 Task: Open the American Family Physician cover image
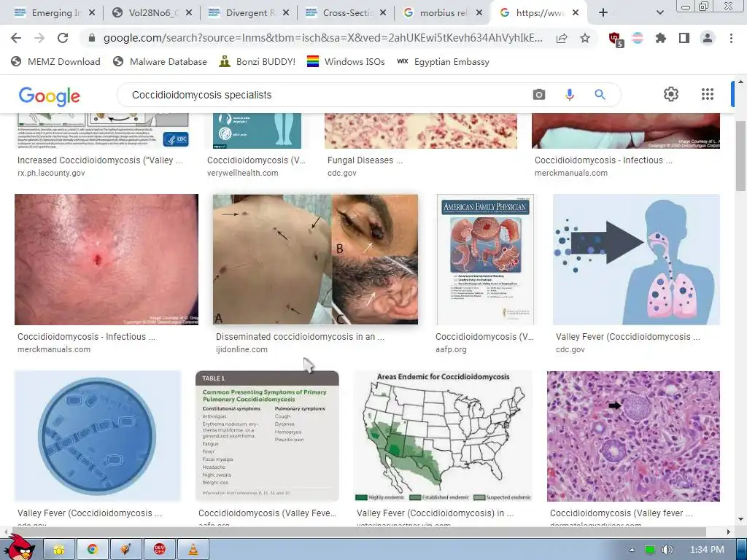coord(485,260)
